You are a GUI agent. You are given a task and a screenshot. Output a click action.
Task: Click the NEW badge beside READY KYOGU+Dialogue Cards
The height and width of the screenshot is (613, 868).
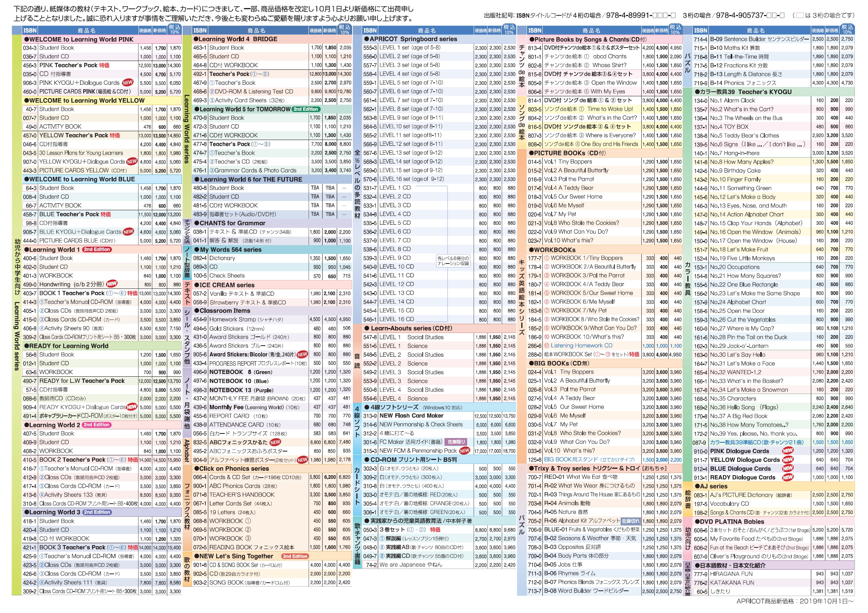[132, 407]
